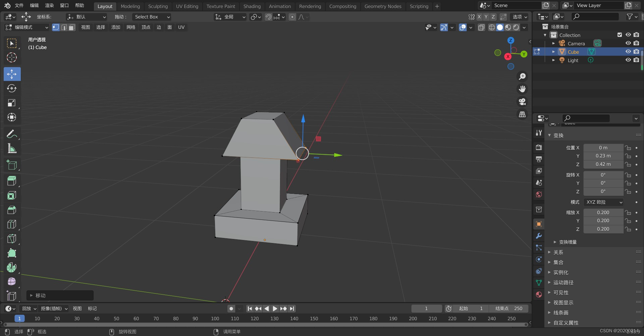
Task: Toggle X-ray display button
Action: pyautogui.click(x=481, y=27)
